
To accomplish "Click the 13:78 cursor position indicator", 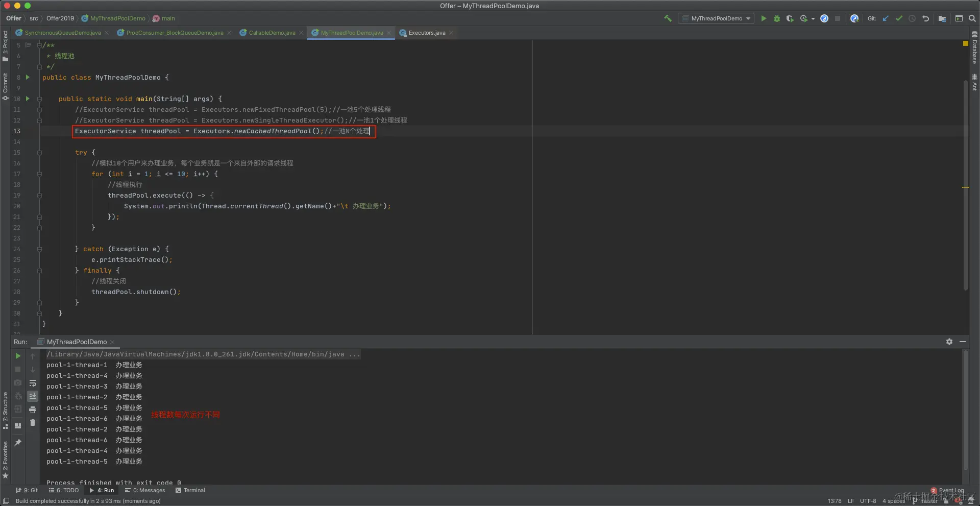I will (x=835, y=501).
